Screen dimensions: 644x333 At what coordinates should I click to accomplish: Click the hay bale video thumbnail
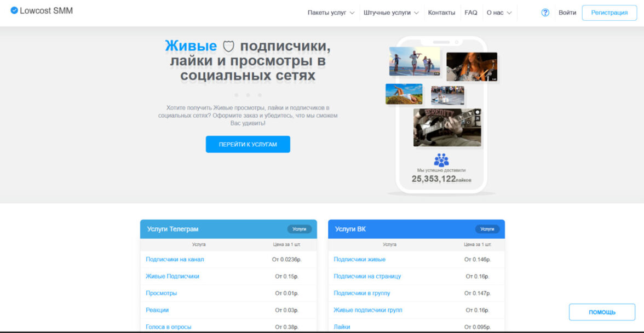point(404,94)
